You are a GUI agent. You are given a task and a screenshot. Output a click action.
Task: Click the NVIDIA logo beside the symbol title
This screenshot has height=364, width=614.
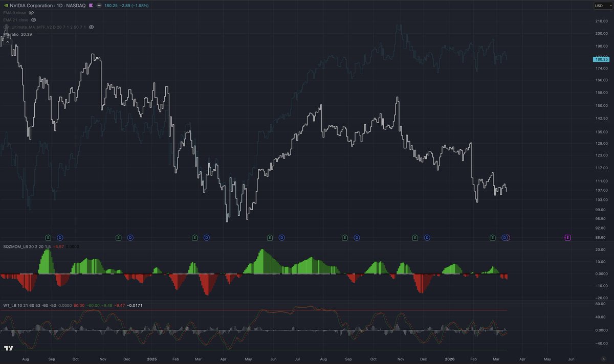click(x=5, y=5)
